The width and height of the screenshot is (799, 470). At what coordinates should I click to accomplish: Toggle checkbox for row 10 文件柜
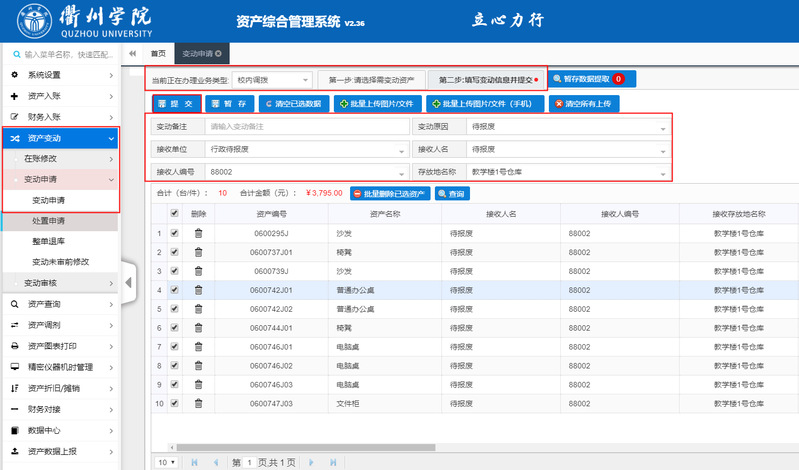[x=174, y=403]
